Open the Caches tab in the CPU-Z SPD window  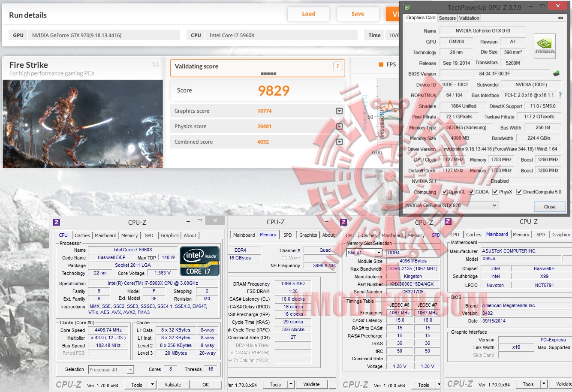(x=369, y=235)
